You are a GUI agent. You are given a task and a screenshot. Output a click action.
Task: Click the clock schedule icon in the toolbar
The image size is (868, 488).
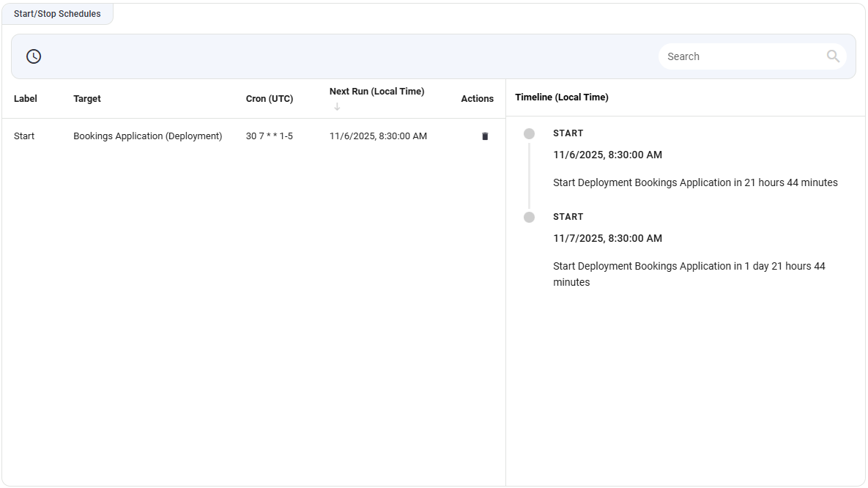point(34,56)
